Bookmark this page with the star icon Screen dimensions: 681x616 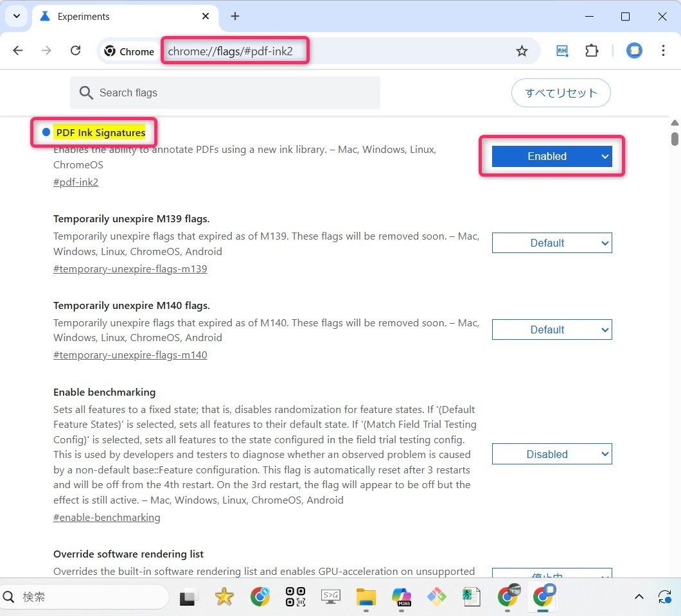point(522,51)
